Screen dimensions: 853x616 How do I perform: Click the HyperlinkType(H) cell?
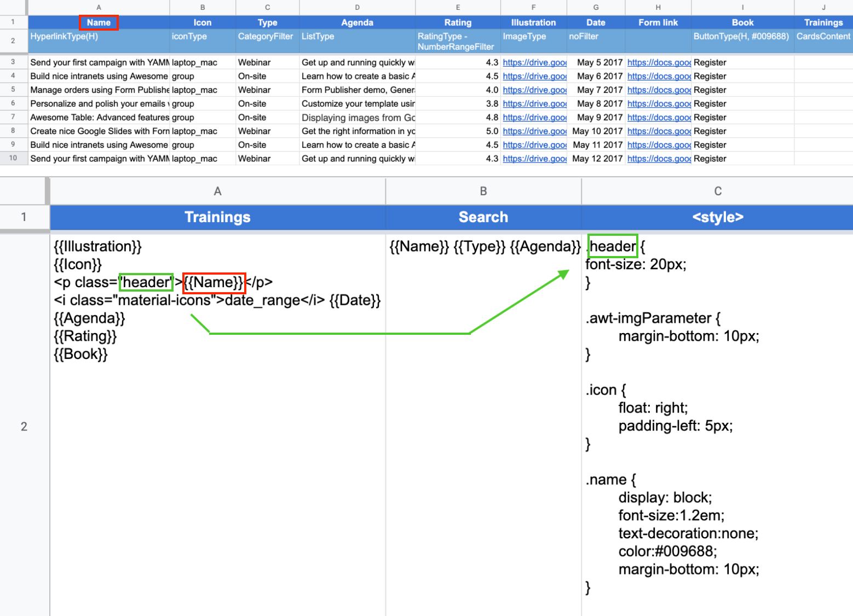coord(99,41)
